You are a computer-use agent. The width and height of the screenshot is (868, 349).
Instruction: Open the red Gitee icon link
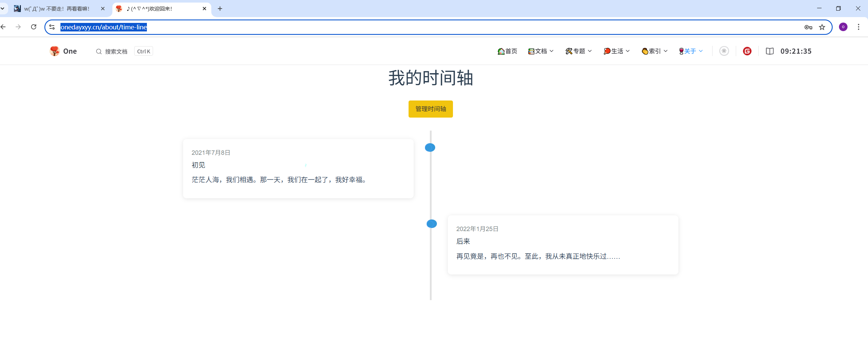click(747, 51)
